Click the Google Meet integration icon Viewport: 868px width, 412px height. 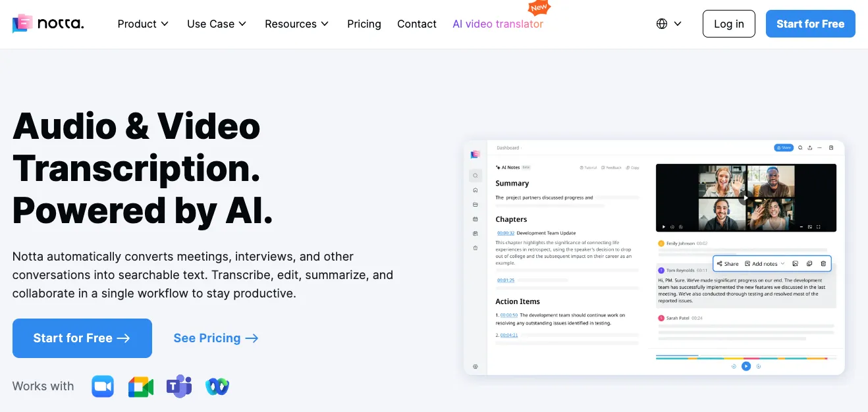coord(140,386)
